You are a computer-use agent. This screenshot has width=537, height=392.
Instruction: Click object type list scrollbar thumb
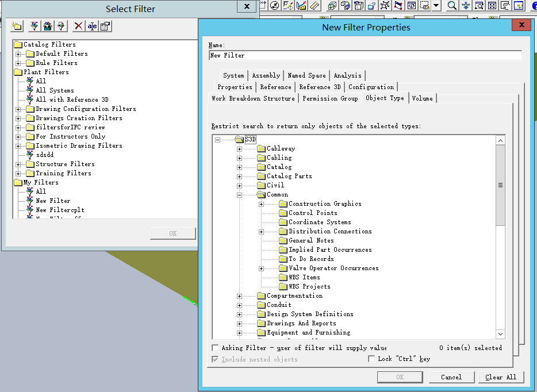pos(500,185)
